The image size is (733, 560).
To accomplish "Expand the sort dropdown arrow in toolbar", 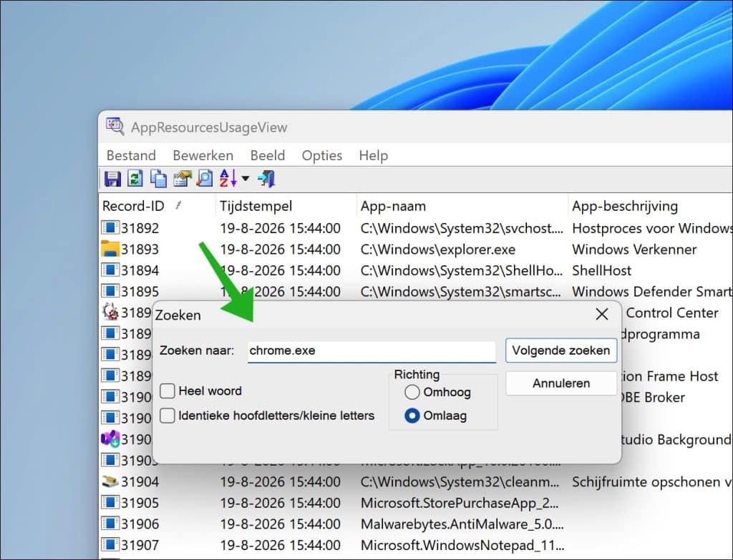I will [x=246, y=178].
